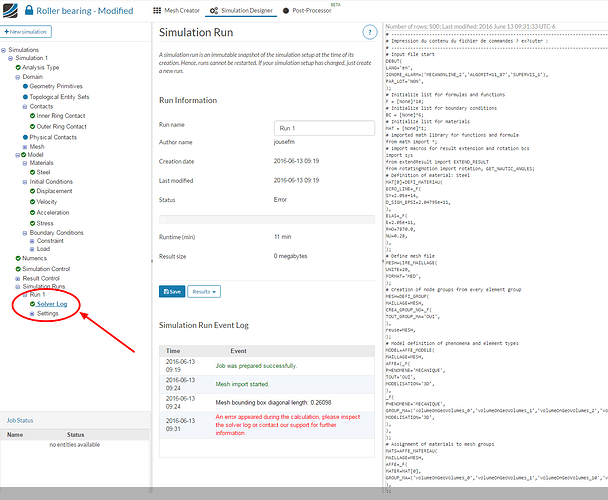The image size is (608, 500).
Task: Collapse the Simulations root node
Action: click(x=3, y=50)
